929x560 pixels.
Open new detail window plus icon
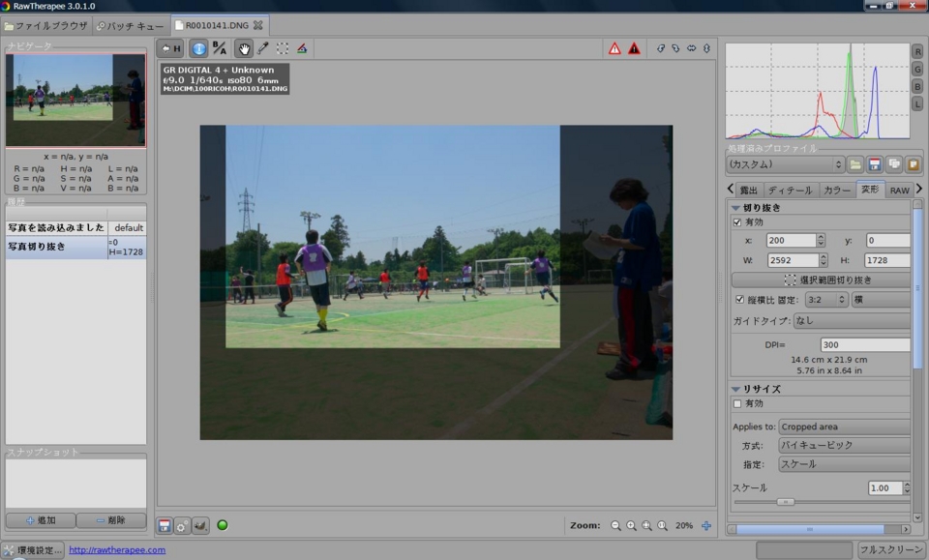[x=706, y=526]
